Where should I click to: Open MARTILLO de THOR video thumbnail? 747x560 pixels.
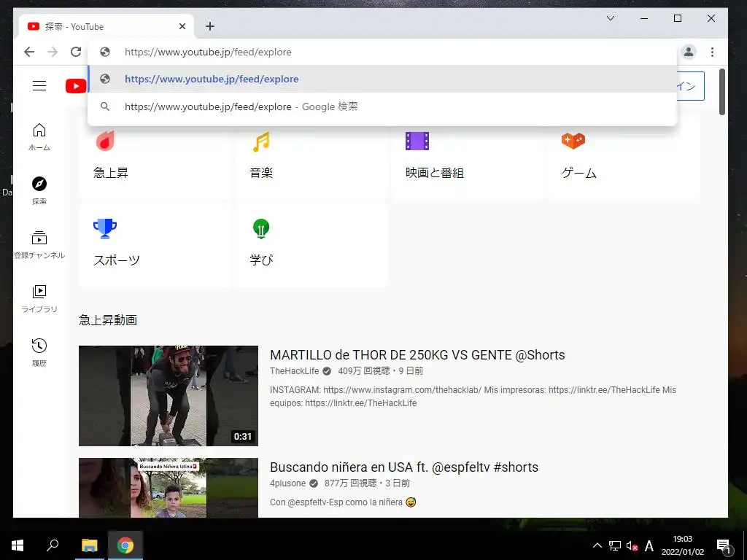(169, 396)
